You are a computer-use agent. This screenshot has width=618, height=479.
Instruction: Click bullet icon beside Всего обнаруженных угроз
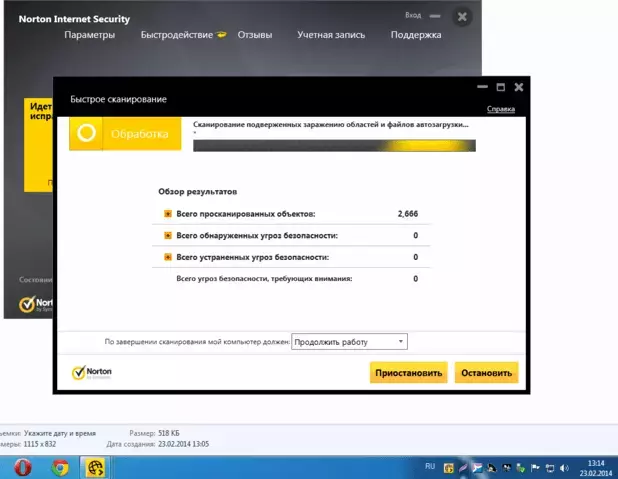pyautogui.click(x=168, y=235)
